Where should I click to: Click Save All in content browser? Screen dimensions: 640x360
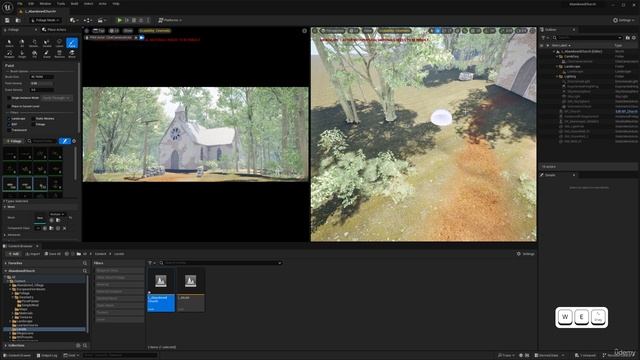[x=53, y=254]
